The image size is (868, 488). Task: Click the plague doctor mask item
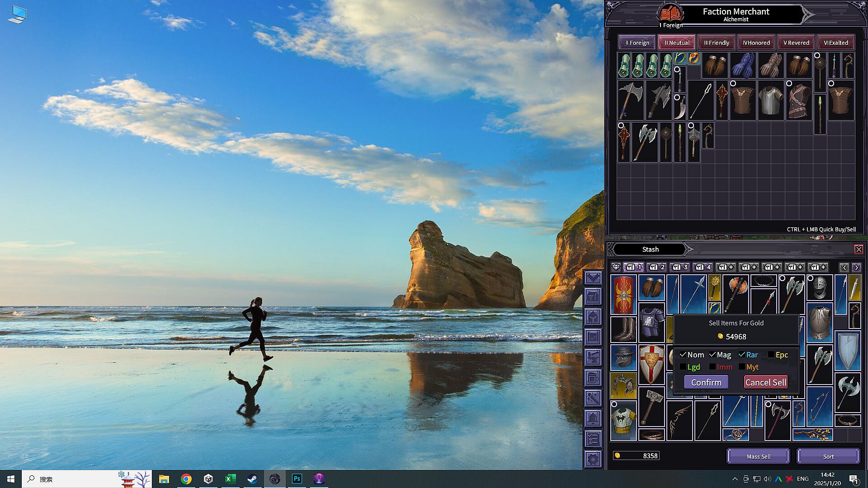point(623,357)
